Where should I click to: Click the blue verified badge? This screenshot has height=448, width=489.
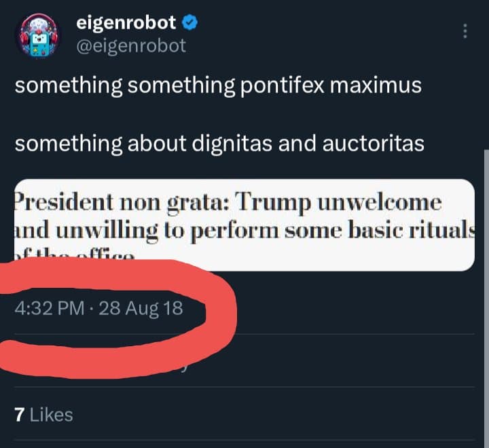click(x=190, y=22)
